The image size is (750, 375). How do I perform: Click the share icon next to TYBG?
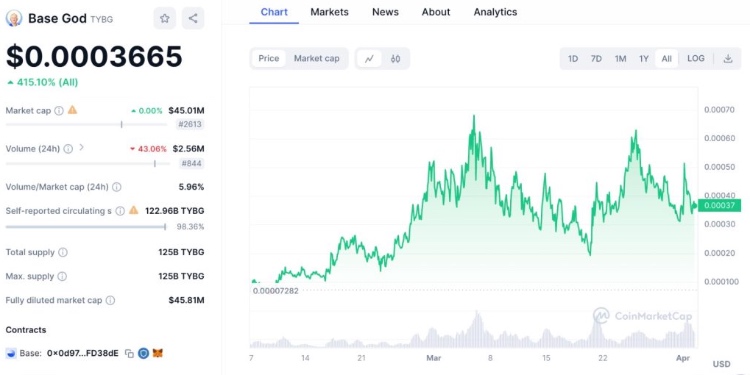(193, 19)
